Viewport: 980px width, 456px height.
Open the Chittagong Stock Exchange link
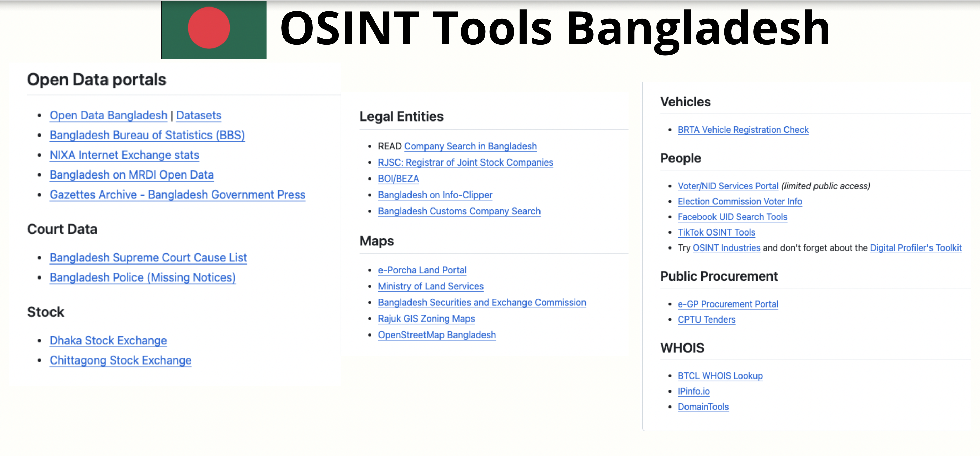tap(120, 360)
